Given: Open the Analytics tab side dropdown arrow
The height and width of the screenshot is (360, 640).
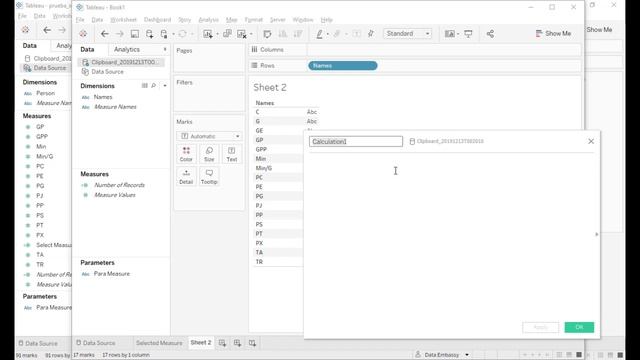Looking at the screenshot, I should click(165, 49).
